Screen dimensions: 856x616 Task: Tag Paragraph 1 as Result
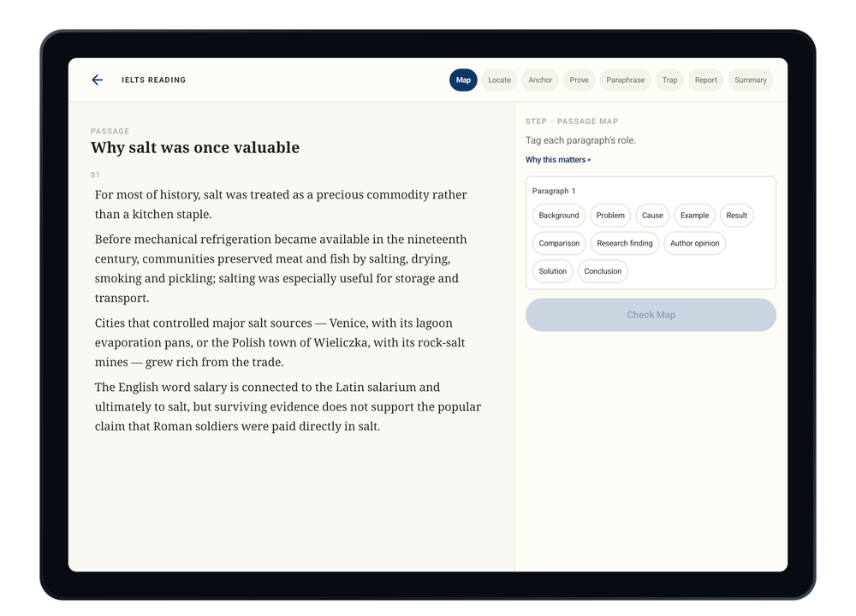click(736, 216)
